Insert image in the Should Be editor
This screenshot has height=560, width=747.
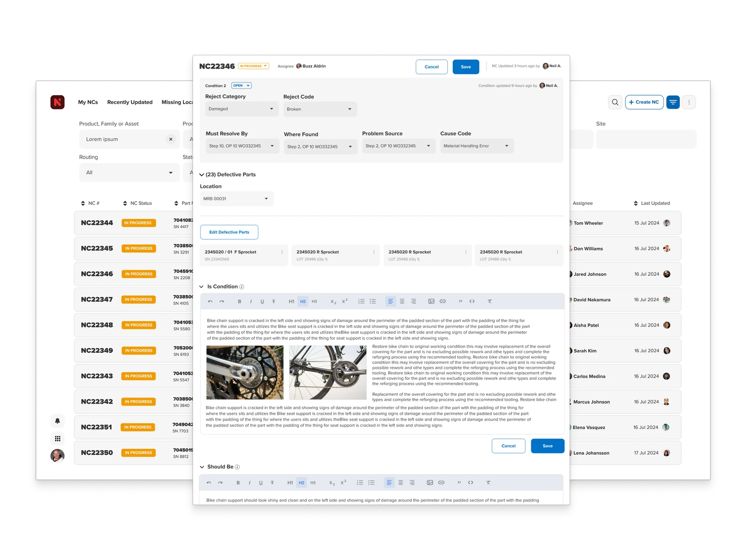[x=430, y=483]
